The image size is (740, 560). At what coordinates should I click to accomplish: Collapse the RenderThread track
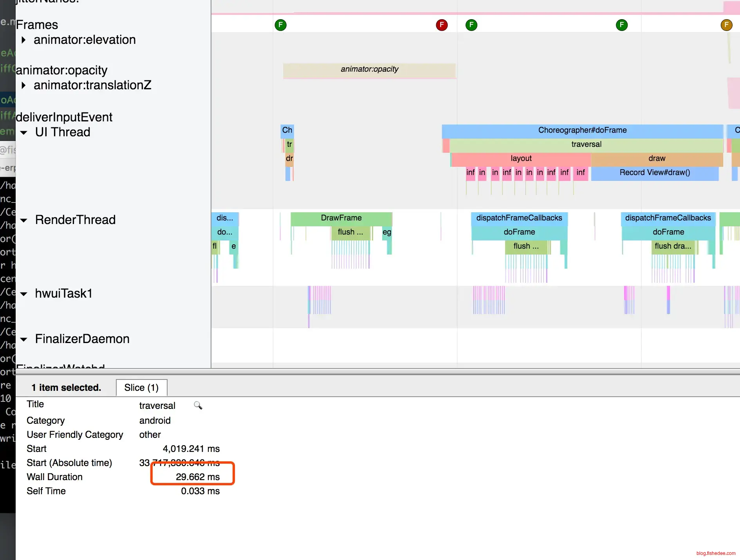click(24, 220)
